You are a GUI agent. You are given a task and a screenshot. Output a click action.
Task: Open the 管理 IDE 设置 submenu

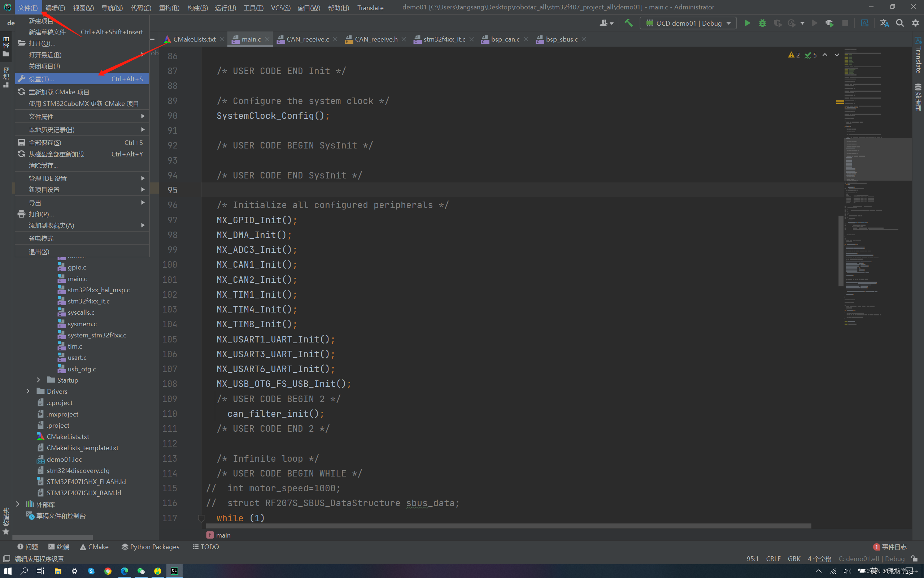click(82, 178)
